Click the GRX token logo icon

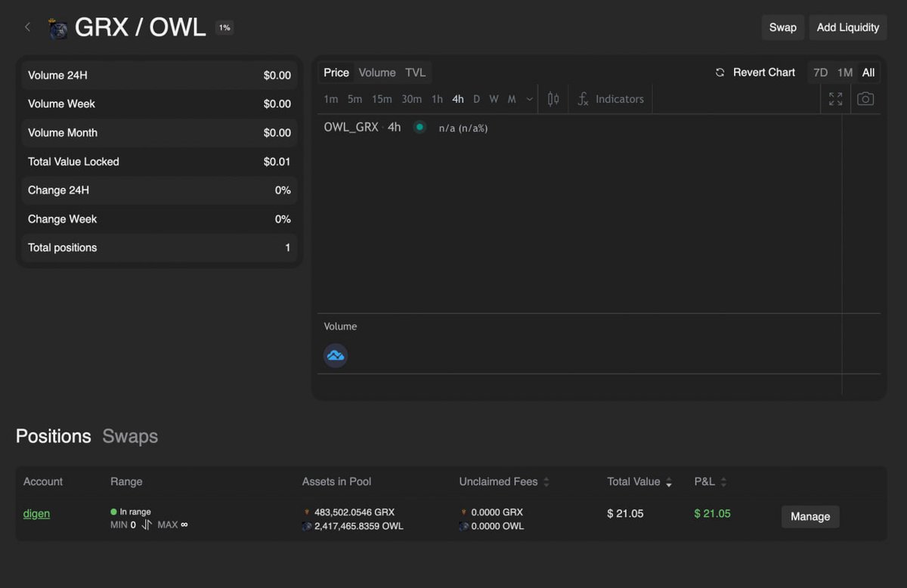[x=58, y=28]
